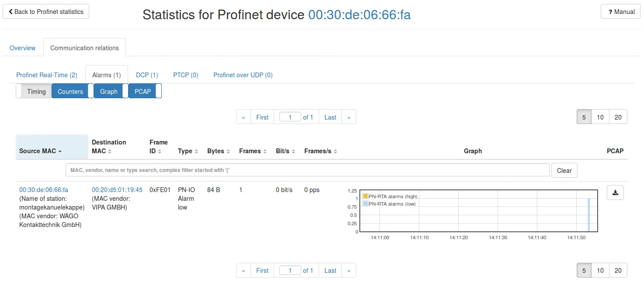This screenshot has width=644, height=282.
Task: Sort table by Frame ID arrows
Action: click(160, 151)
